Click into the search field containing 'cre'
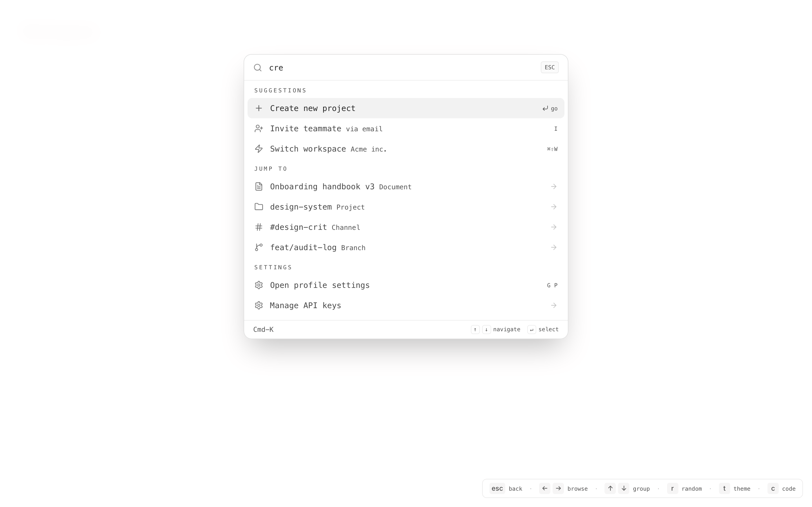Viewport: 812px width, 507px height. tap(403, 68)
